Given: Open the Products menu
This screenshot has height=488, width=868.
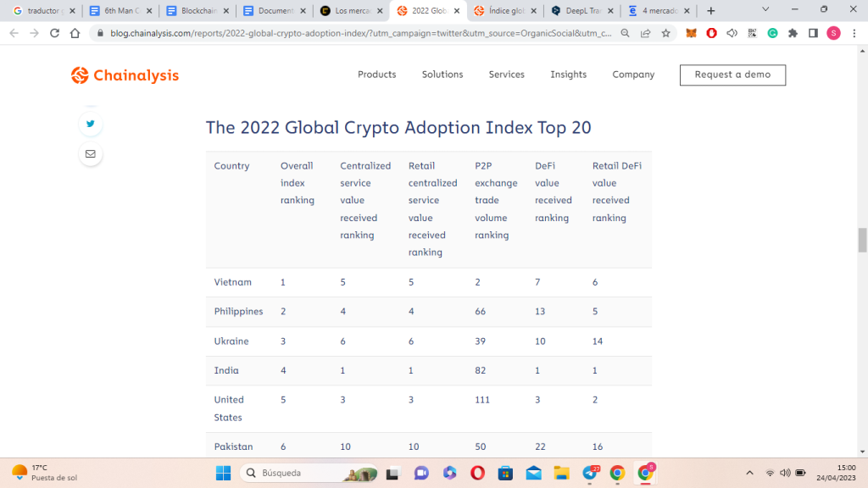Looking at the screenshot, I should 376,75.
